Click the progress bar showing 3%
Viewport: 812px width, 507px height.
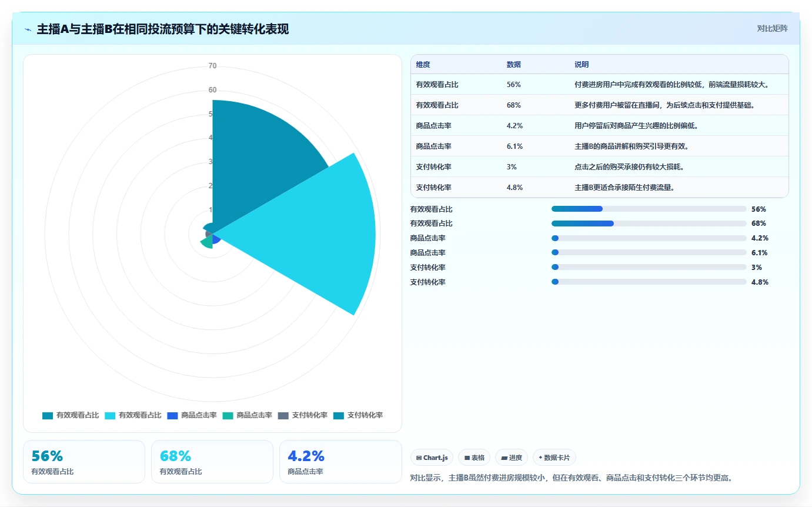tap(649, 267)
